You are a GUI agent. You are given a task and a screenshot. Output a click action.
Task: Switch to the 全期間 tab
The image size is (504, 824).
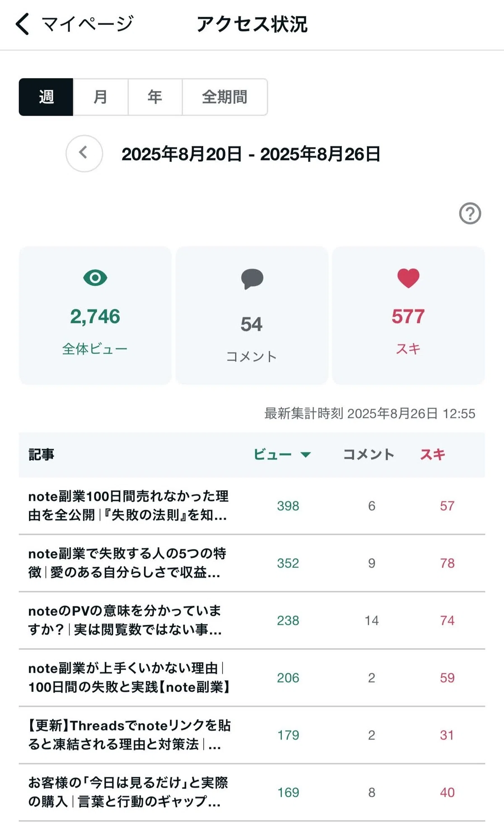point(225,97)
